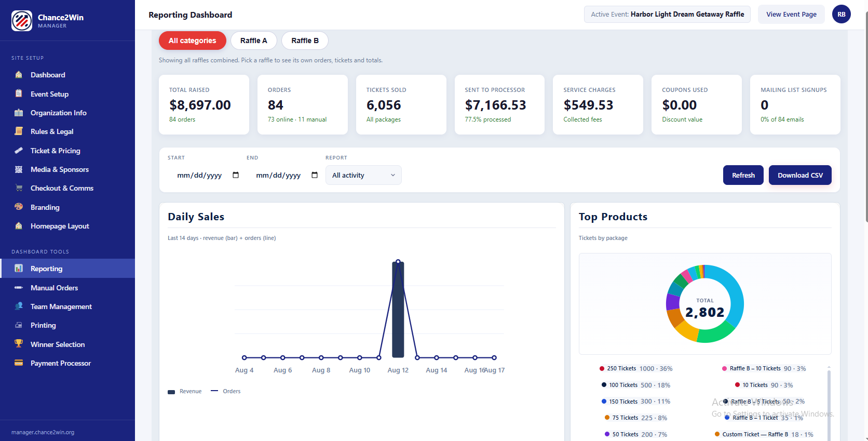
Task: Go to the Winner Selection page
Action: click(x=67, y=344)
